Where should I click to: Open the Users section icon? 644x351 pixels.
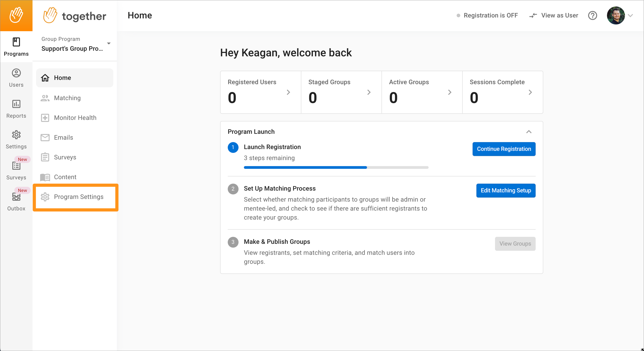click(x=16, y=73)
